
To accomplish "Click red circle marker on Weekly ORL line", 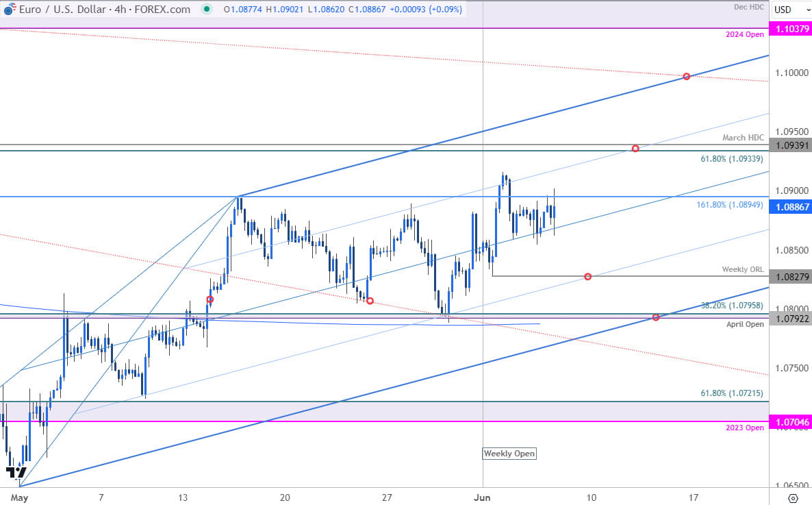I will coord(587,277).
